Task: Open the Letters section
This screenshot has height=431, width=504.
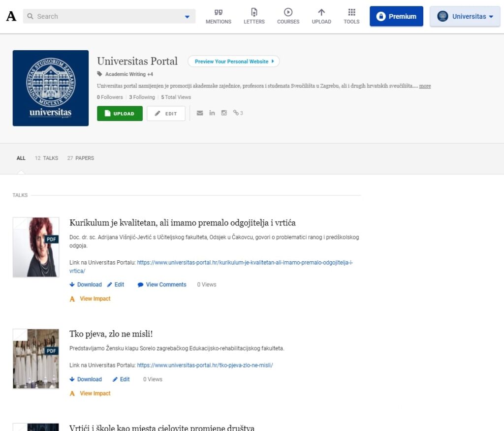Action: [253, 16]
